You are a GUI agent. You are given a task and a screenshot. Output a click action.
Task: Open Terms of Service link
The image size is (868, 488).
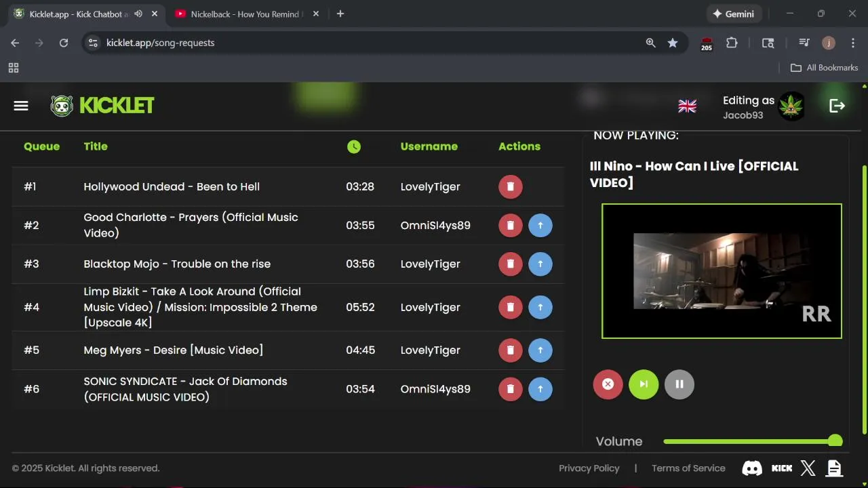[688, 468]
